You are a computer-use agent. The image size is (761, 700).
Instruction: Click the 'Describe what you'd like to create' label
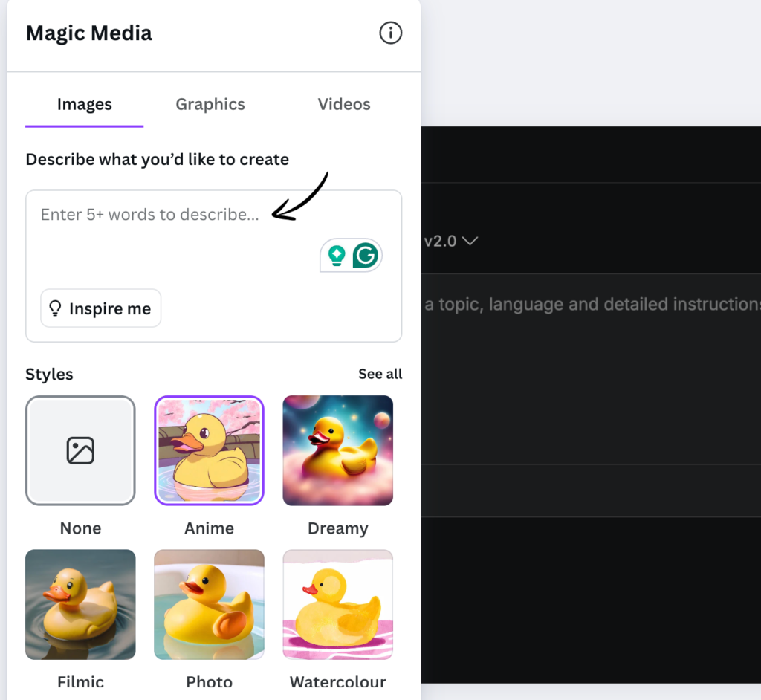point(158,160)
